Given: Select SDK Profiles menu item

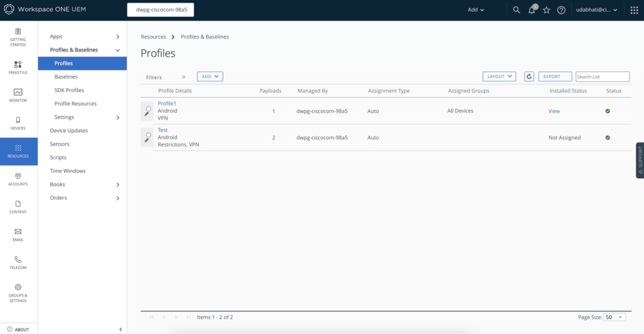Looking at the screenshot, I should click(x=69, y=90).
